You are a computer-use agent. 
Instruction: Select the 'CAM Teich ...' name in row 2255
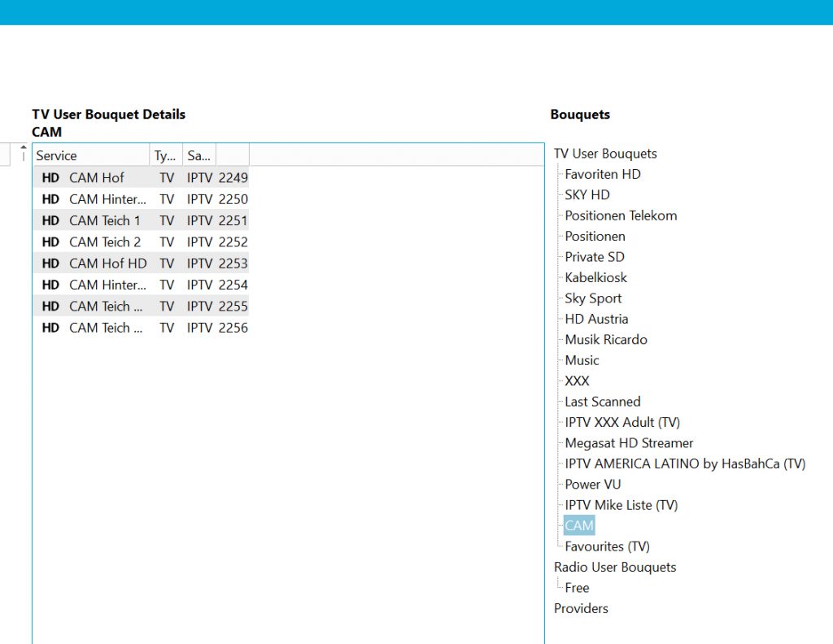tap(106, 307)
